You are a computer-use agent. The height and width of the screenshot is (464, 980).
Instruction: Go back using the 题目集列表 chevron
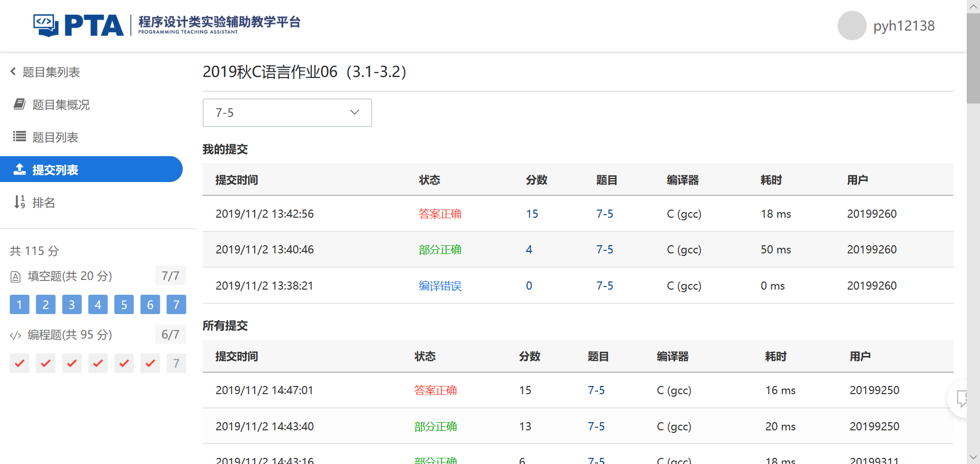tap(13, 72)
